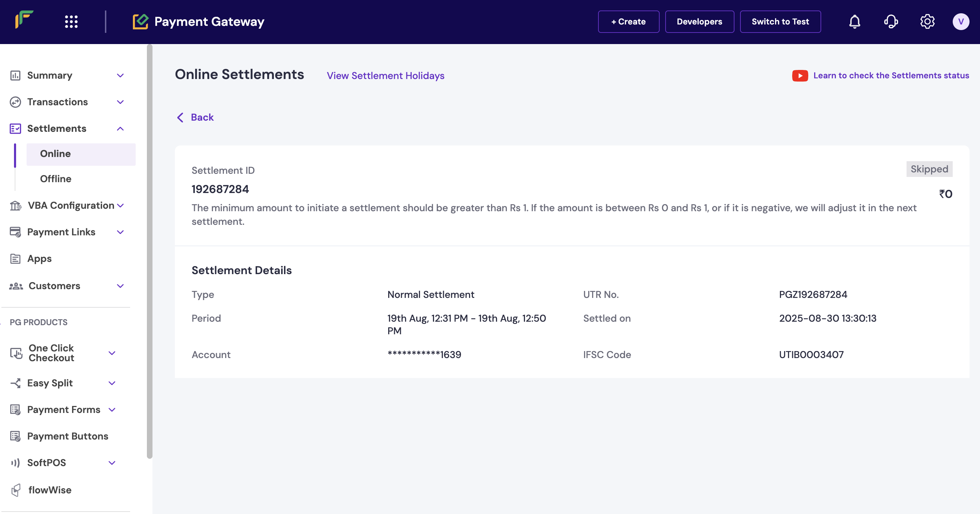Click the Switch to Test button
The image size is (980, 514).
780,22
